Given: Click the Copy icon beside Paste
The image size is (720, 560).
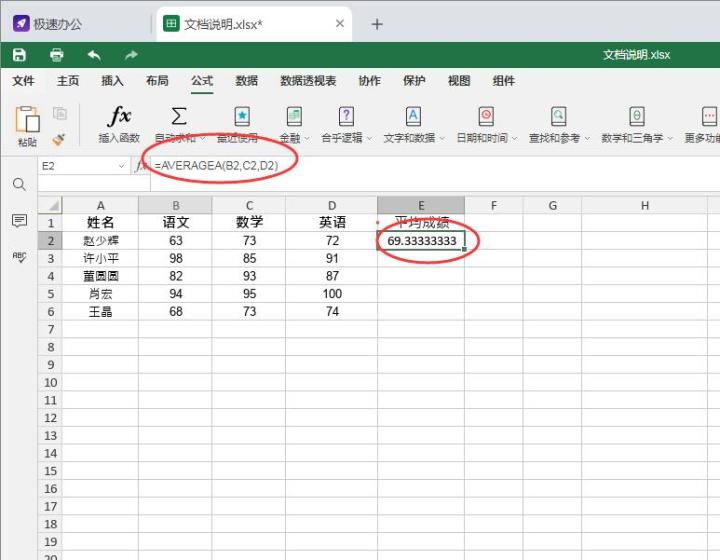Looking at the screenshot, I should coord(60,113).
